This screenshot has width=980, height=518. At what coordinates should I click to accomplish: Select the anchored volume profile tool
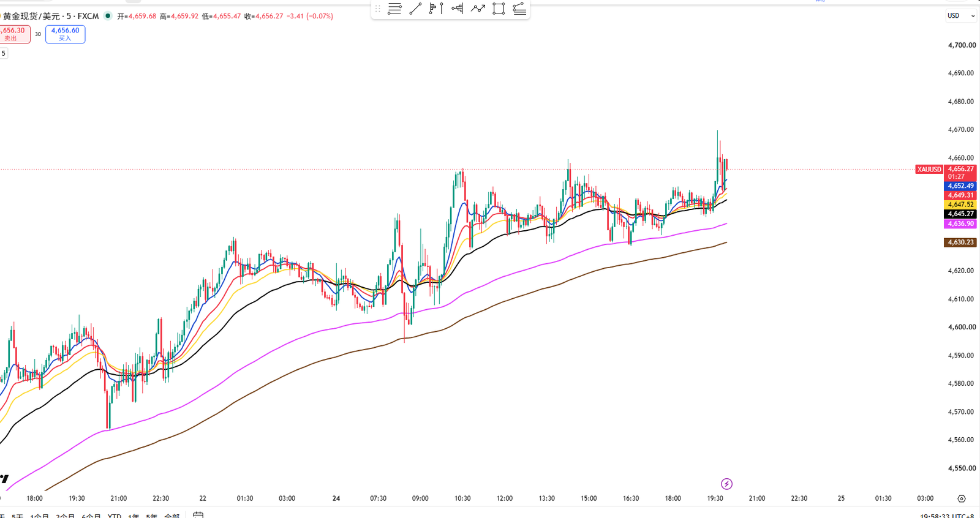[x=457, y=9]
